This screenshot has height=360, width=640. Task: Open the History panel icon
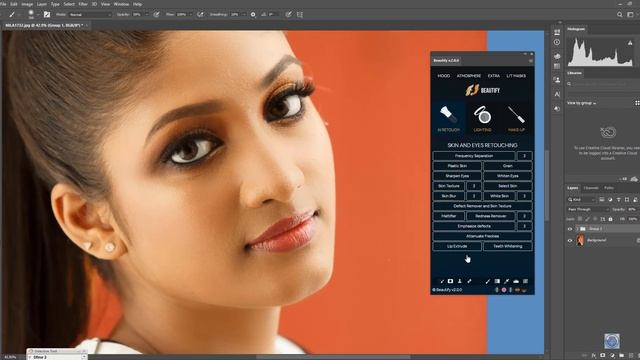(557, 42)
